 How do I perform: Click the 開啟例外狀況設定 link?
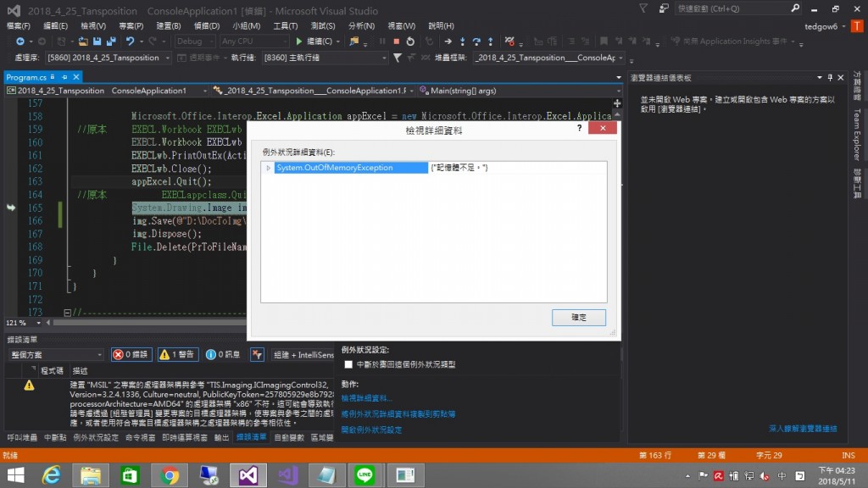click(371, 430)
